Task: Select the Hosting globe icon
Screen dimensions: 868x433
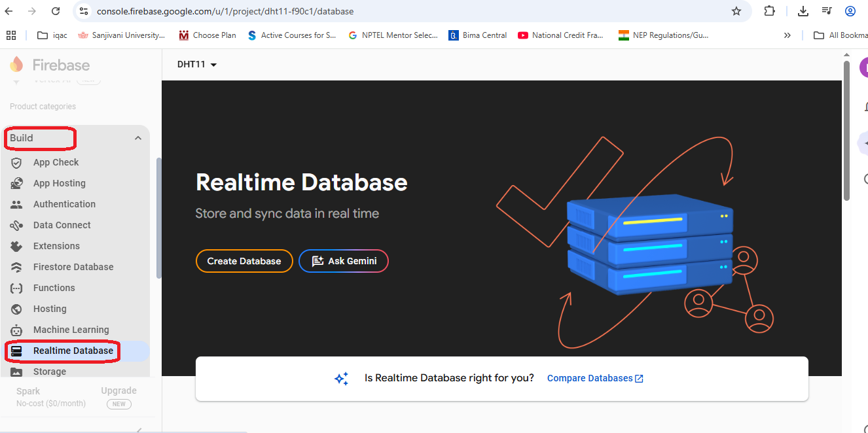Action: click(x=16, y=309)
